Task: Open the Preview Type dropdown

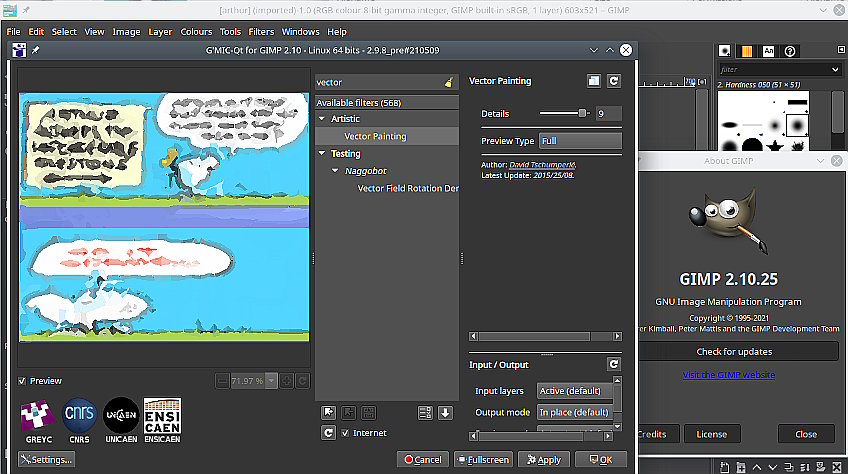Action: coord(580,141)
